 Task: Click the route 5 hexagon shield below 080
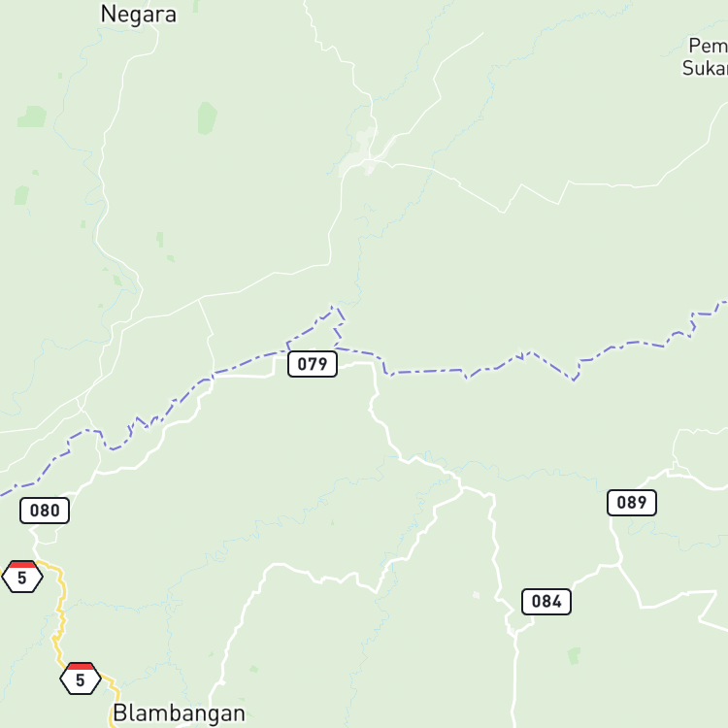coord(22,577)
